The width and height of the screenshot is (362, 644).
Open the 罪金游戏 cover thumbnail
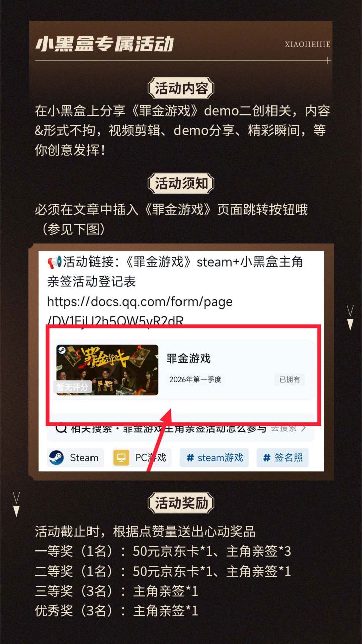(x=107, y=370)
